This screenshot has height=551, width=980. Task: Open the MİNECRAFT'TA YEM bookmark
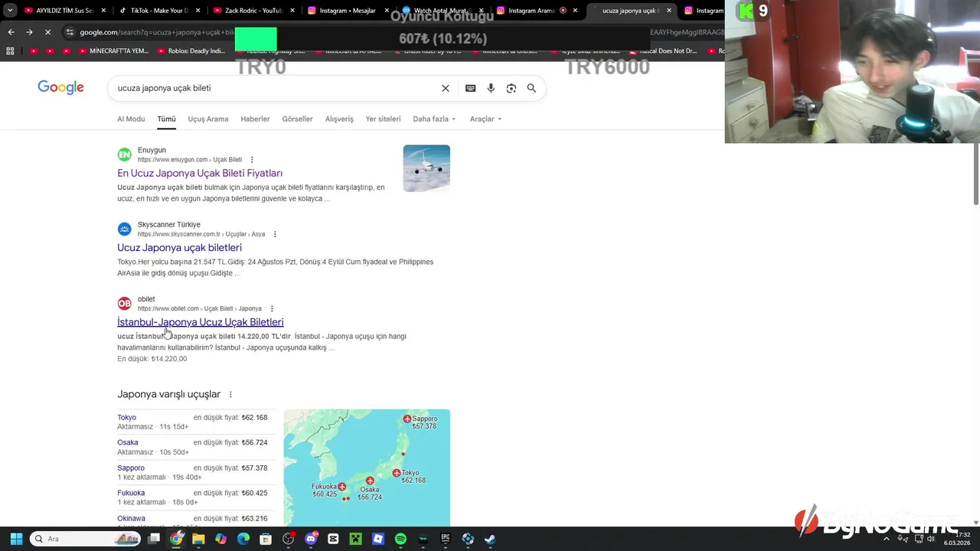[x=114, y=51]
